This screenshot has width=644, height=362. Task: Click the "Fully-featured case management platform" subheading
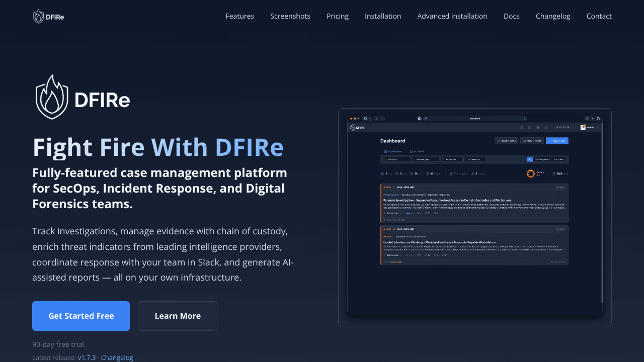160,188
